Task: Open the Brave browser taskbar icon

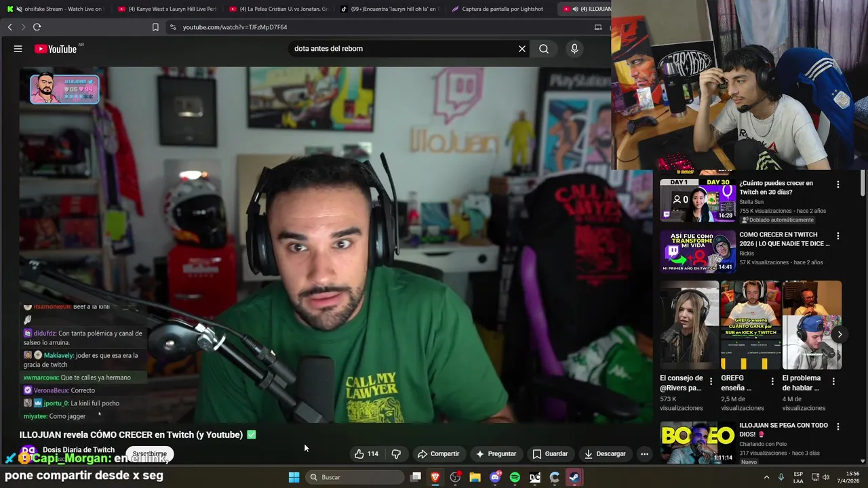Action: tap(435, 477)
